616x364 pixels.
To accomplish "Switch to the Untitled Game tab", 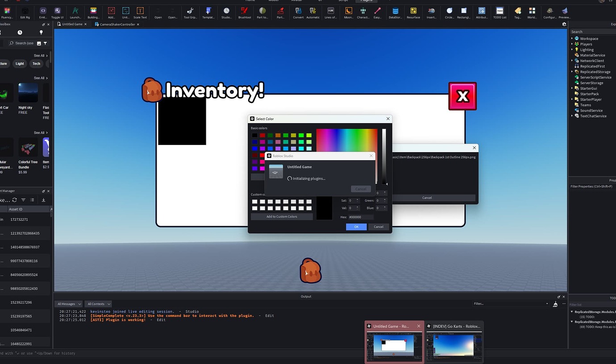I will coord(72,24).
